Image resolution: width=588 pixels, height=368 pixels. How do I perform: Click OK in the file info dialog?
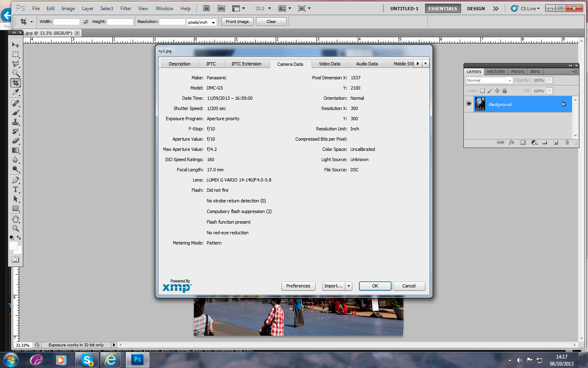pos(375,286)
